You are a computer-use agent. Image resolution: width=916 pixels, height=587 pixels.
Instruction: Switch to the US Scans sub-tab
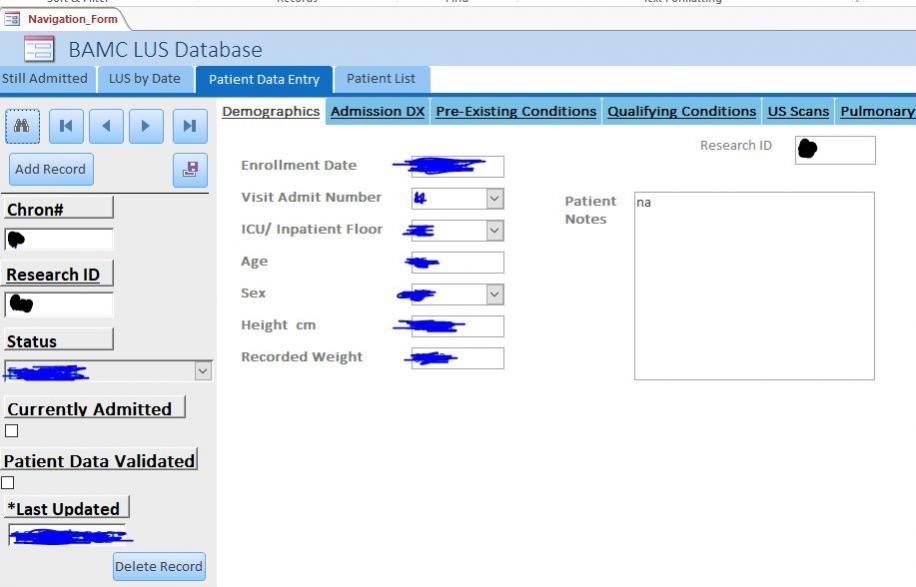(x=798, y=112)
